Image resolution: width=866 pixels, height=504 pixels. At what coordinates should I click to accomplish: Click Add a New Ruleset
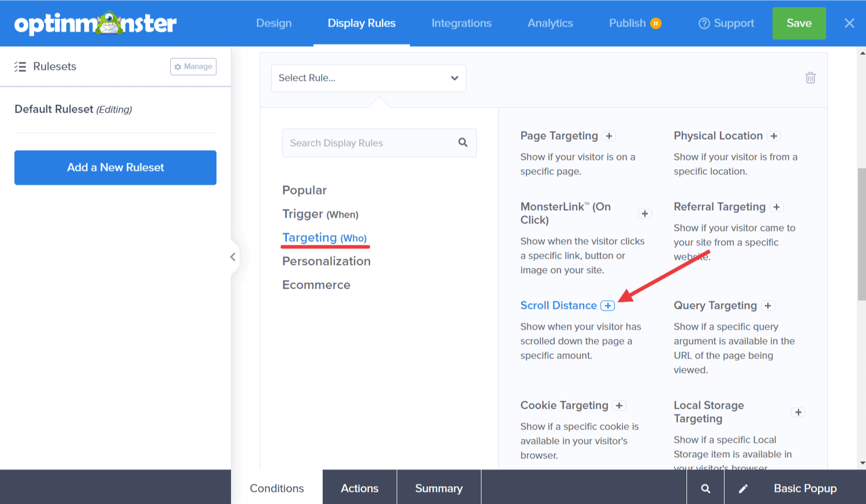pyautogui.click(x=115, y=167)
